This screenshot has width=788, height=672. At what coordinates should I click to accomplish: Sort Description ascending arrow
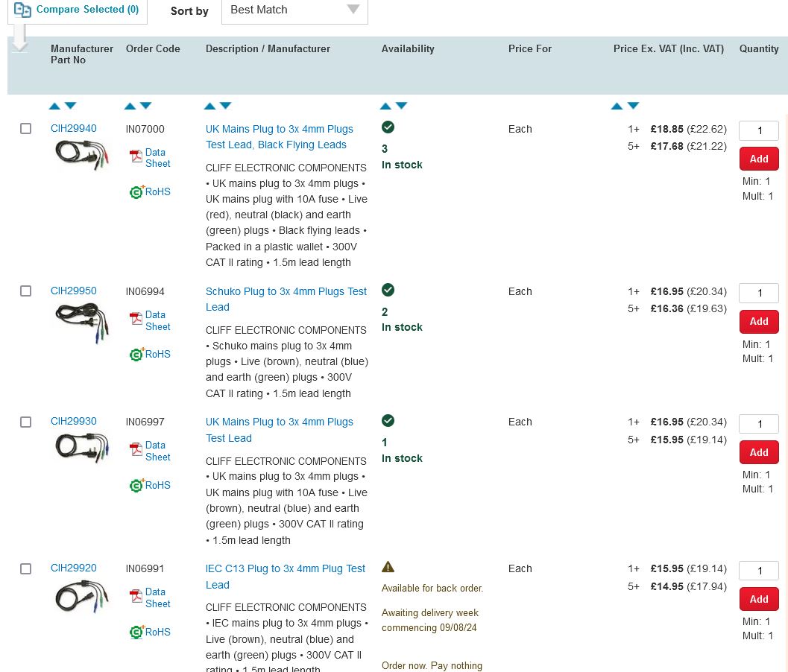pyautogui.click(x=209, y=106)
